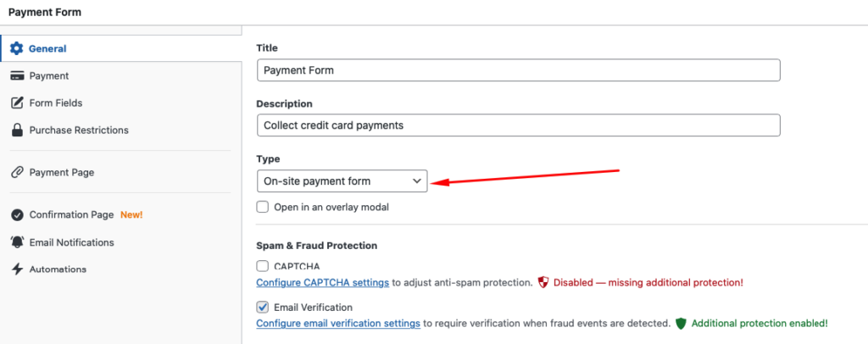The height and width of the screenshot is (344, 868).
Task: Open the Form Fields tab
Action: tap(56, 103)
